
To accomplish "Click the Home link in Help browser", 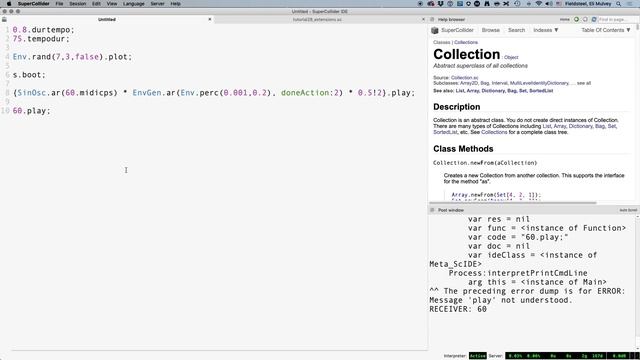I will coord(564,20).
